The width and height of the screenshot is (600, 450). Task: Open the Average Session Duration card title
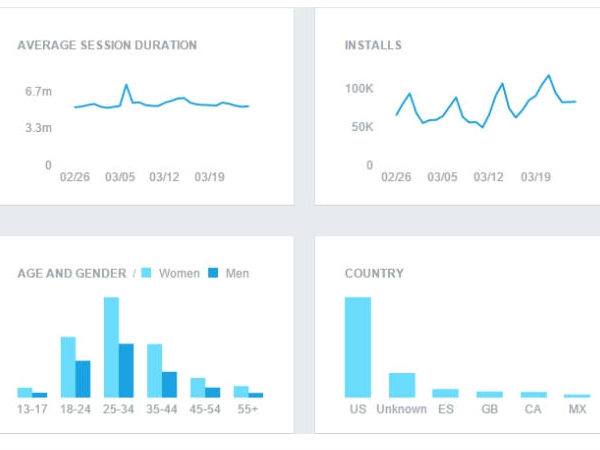(107, 45)
